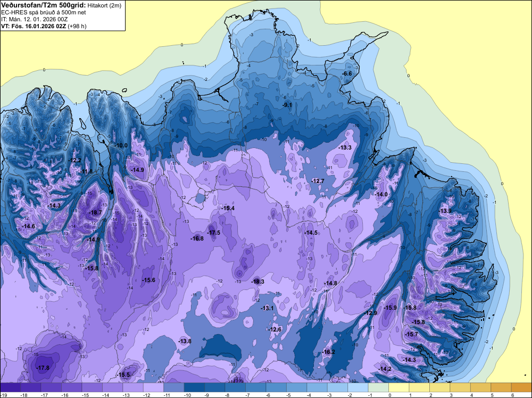Click the legend swatch between -13 and -12
The image size is (532, 398).
tap(133, 387)
